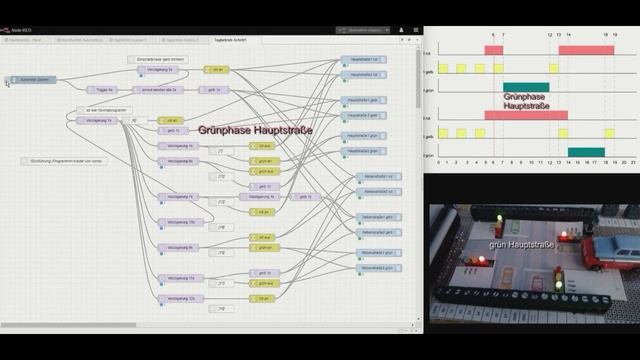Switch to the Nachtbetrieb - Hand flow tab
Image resolution: width=640 pixels, height=360 pixels.
point(26,40)
